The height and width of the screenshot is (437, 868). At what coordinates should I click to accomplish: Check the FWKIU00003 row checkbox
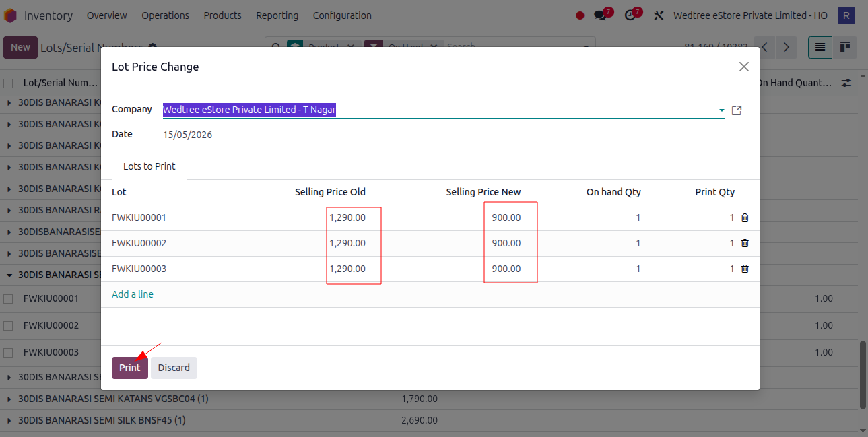[x=8, y=352]
